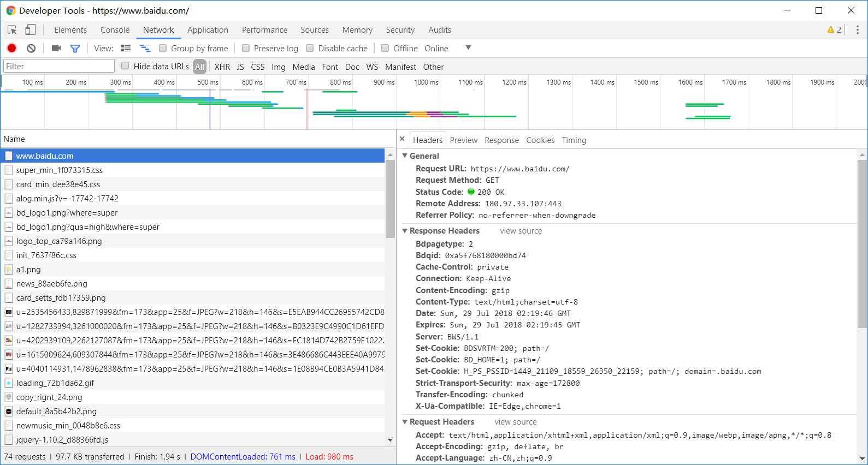Select the super_min_1f073315.css request
The height and width of the screenshot is (465, 868).
(193, 170)
